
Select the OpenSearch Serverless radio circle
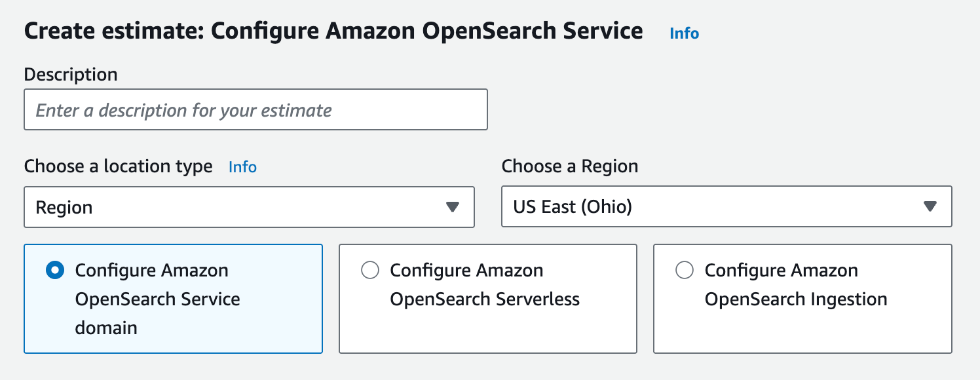[x=371, y=269]
